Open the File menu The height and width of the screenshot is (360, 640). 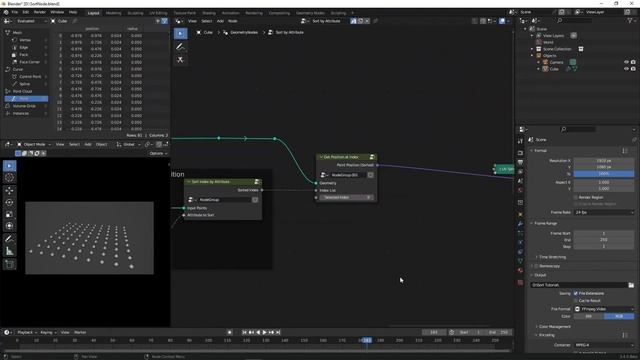[15, 12]
